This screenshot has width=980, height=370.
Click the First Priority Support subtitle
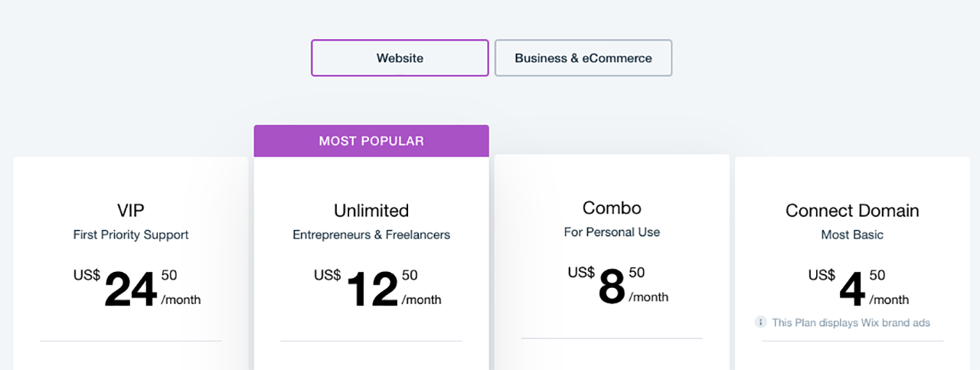pos(131,234)
